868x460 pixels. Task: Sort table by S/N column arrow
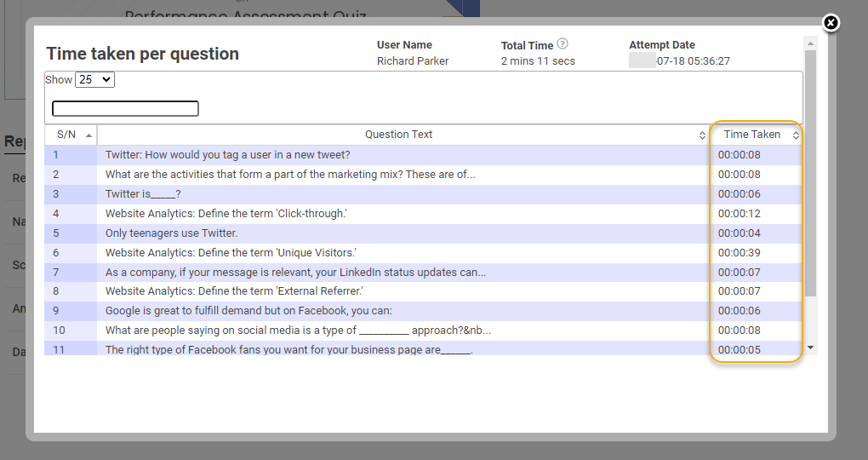tap(89, 135)
